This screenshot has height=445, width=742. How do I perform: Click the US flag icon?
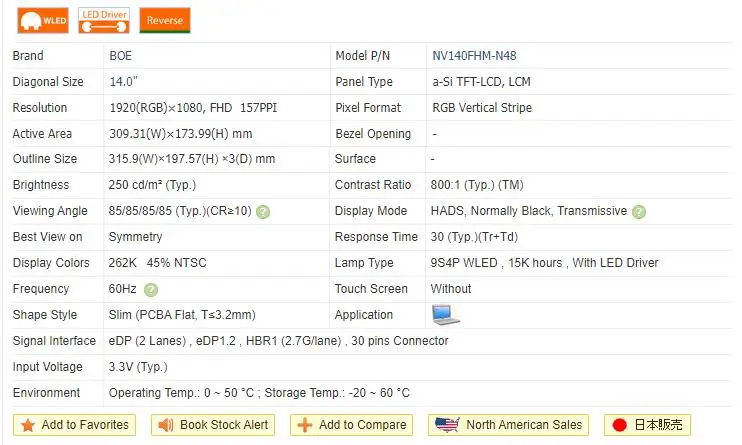447,425
